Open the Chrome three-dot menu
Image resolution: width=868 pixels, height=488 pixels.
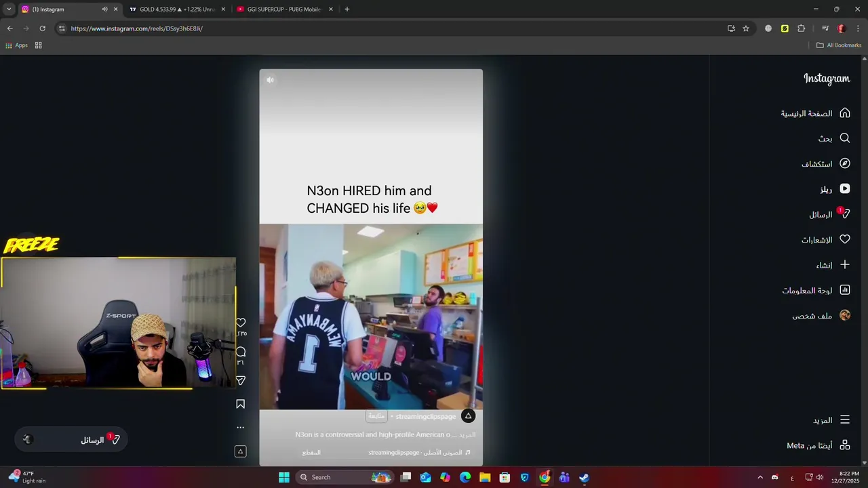[859, 28]
